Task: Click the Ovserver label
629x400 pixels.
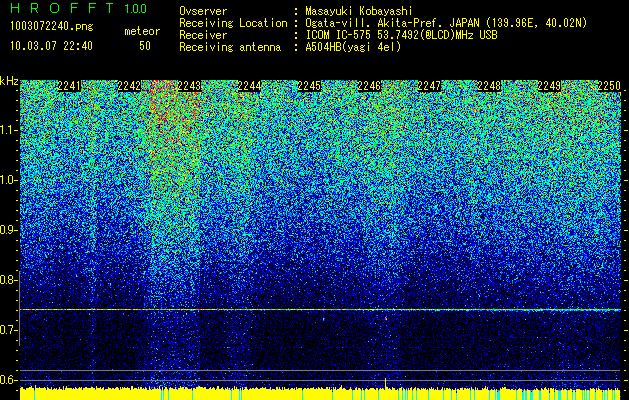Action: pos(203,11)
